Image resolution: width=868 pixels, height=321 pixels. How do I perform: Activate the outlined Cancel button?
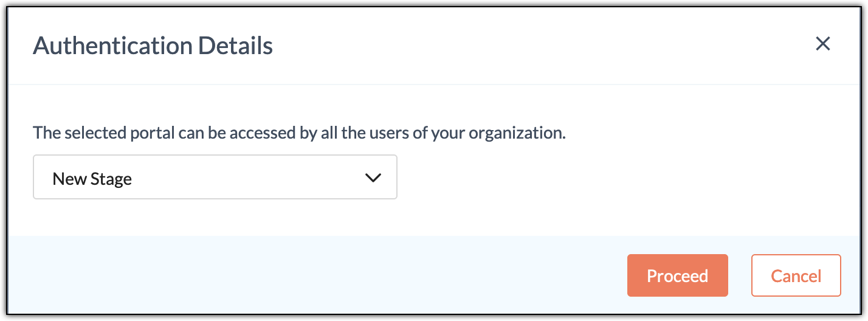pos(796,275)
